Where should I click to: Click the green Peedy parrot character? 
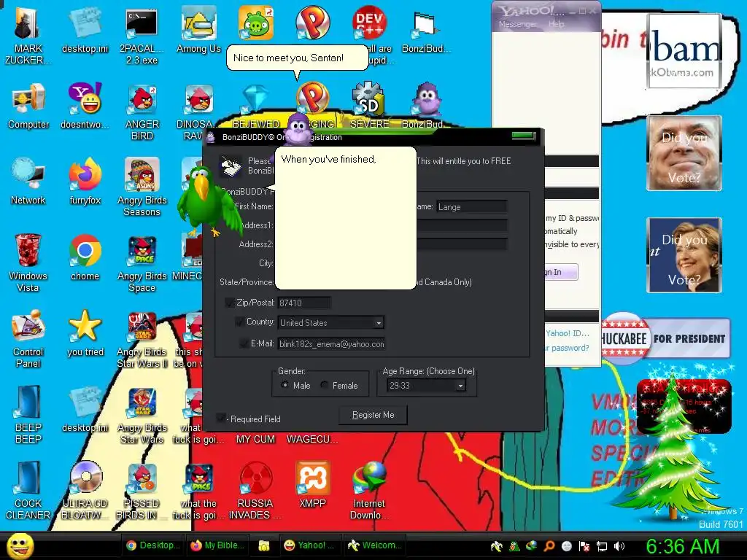[x=209, y=200]
